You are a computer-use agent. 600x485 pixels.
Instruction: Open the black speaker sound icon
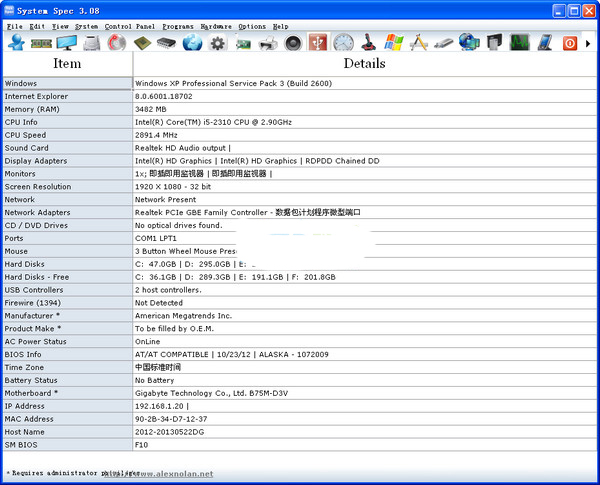(x=293, y=42)
